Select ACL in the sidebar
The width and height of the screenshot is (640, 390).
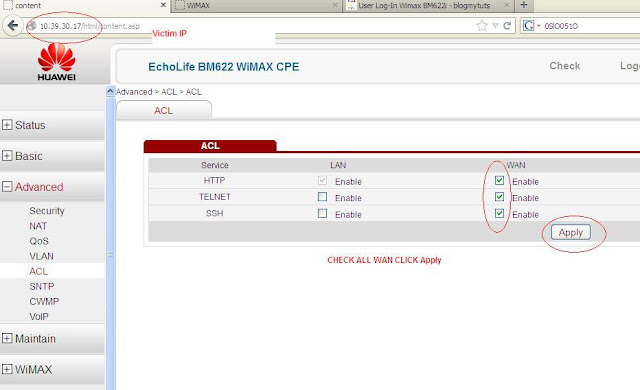click(x=38, y=271)
